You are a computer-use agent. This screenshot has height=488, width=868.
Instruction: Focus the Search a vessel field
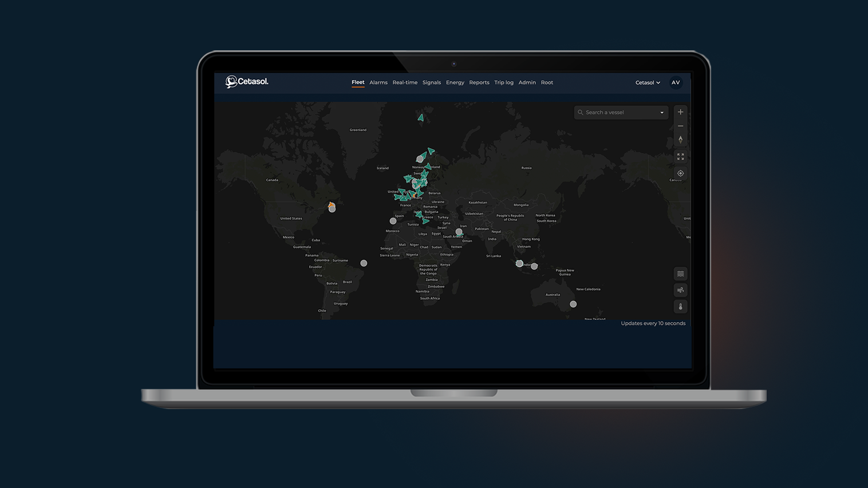621,113
